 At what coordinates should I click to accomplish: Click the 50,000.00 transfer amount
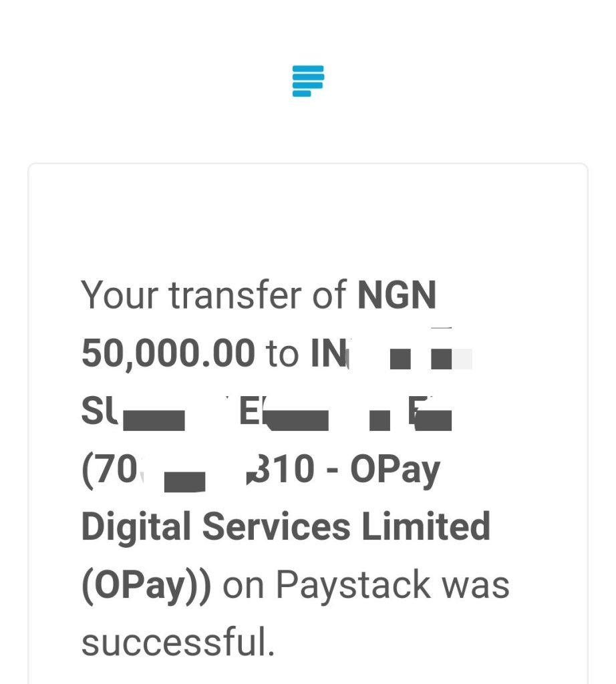(168, 353)
